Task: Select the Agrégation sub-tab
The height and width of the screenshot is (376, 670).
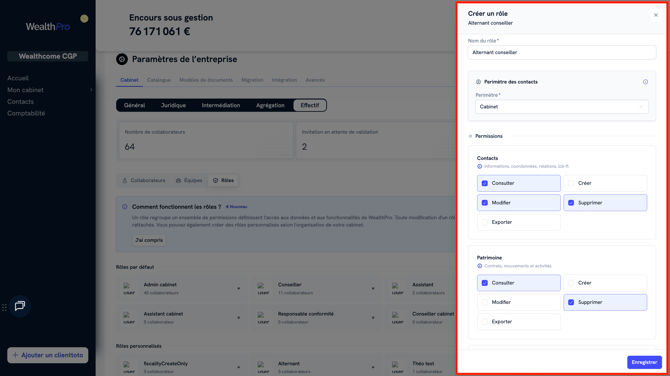Action: 270,106
